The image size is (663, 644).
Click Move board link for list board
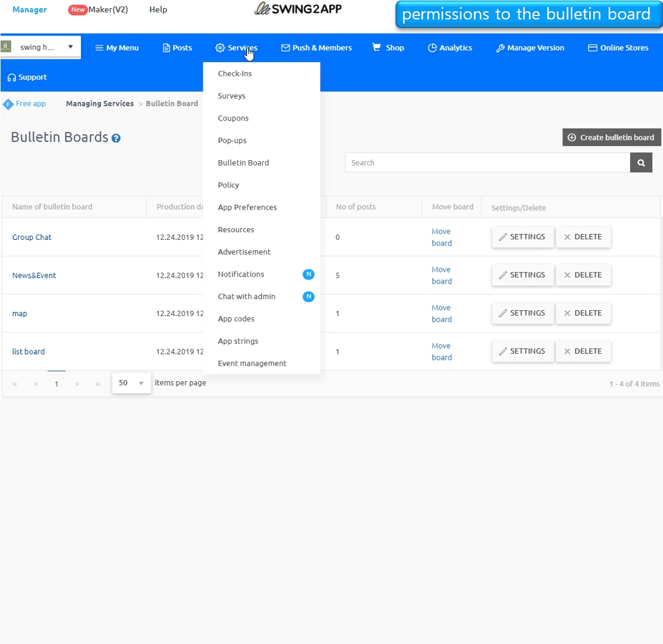coord(441,352)
